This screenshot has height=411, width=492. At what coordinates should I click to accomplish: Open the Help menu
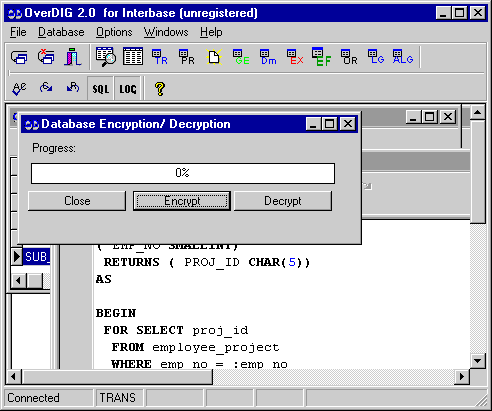[211, 32]
